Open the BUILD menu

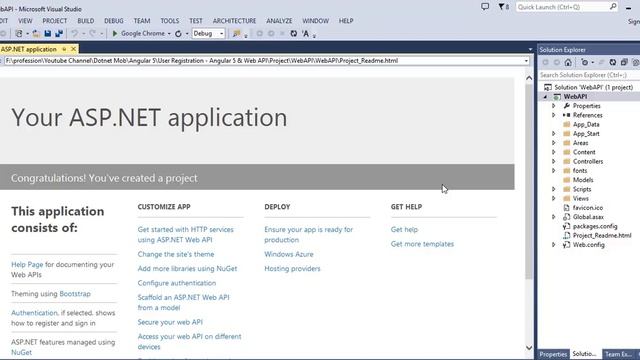coord(86,20)
